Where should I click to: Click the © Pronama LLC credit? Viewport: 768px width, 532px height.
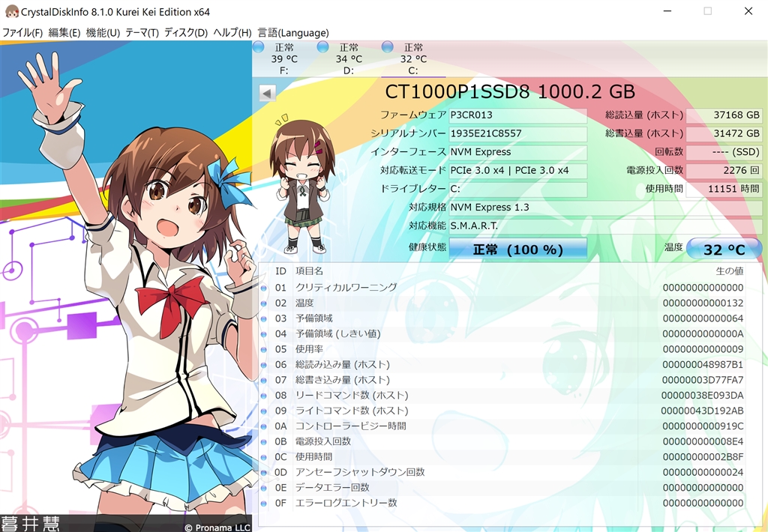click(217, 527)
